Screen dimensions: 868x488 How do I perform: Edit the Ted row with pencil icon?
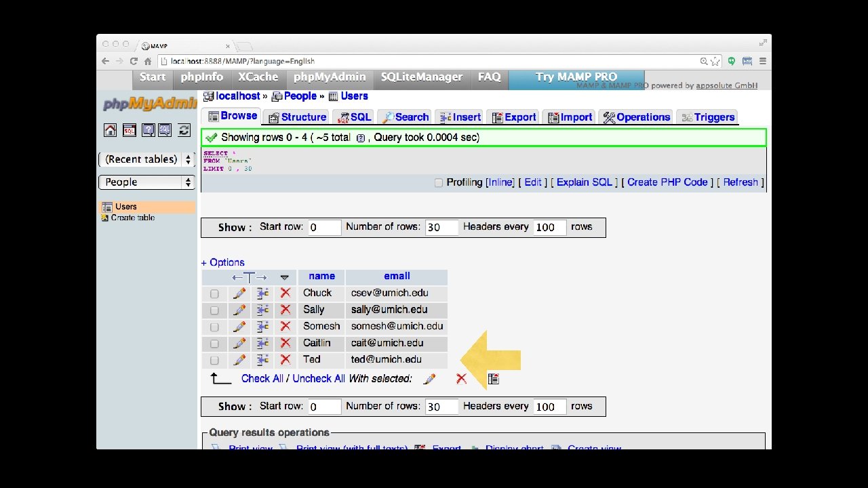pyautogui.click(x=239, y=360)
